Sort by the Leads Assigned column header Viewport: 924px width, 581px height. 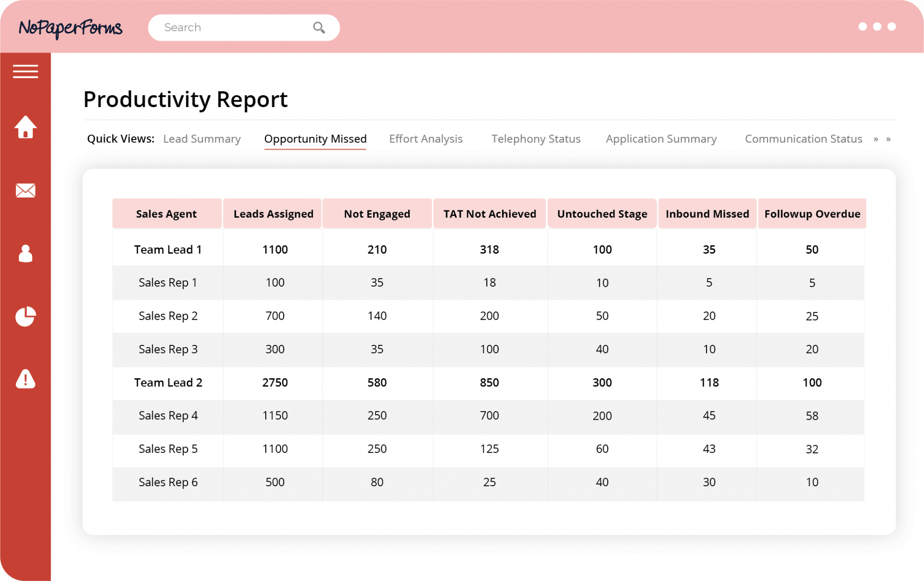point(273,214)
